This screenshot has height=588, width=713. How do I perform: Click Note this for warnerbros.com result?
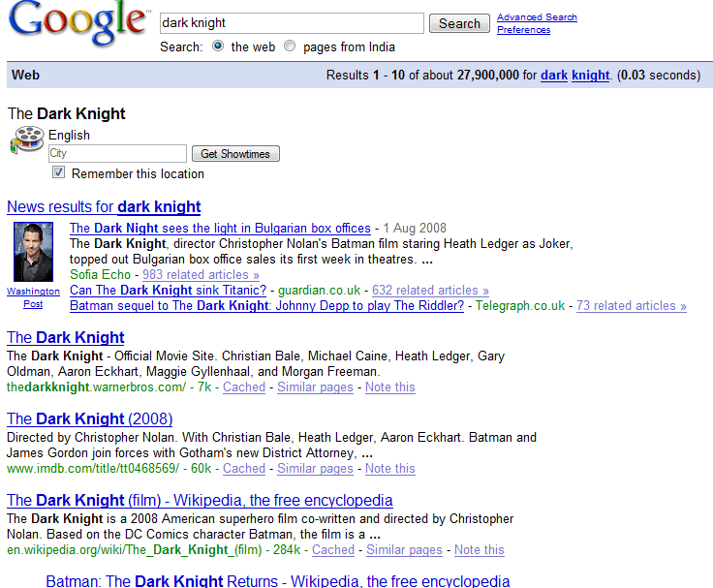click(390, 387)
